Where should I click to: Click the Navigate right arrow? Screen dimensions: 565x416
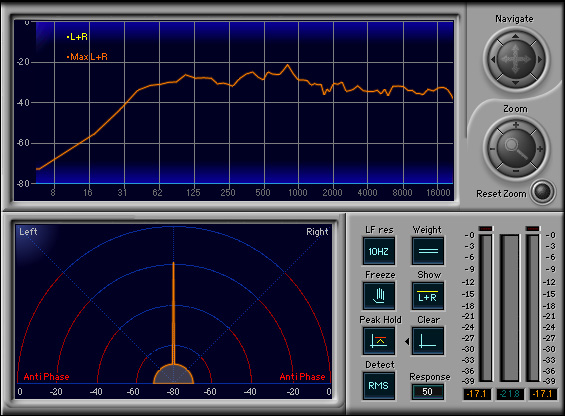tap(539, 59)
